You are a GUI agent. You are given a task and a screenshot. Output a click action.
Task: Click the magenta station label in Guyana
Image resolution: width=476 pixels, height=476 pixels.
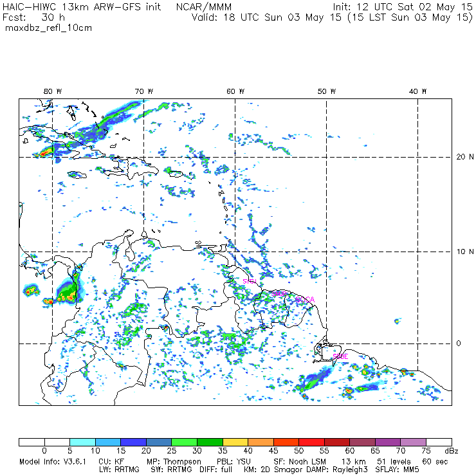(x=250, y=281)
